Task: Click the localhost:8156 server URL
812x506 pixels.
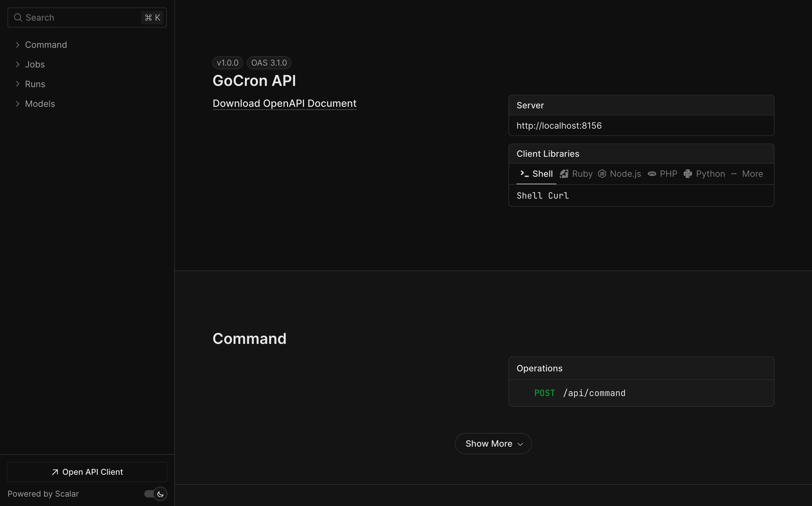Action: click(559, 126)
